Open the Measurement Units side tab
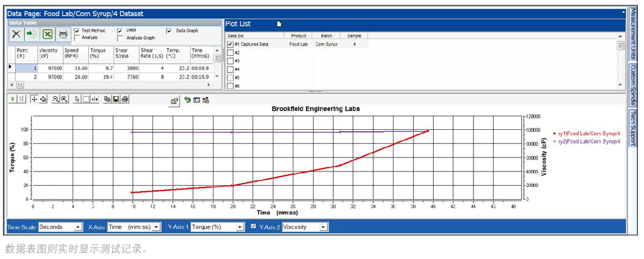 (633, 34)
